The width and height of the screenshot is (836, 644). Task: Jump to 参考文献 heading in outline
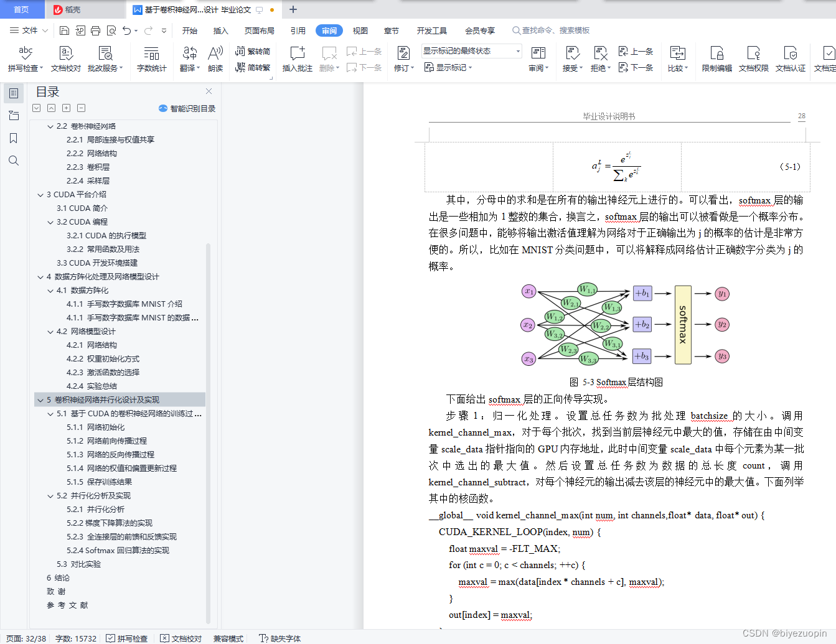coord(67,605)
